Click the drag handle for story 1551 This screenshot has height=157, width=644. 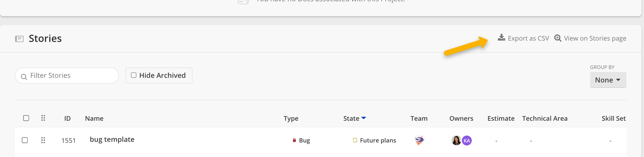43,140
